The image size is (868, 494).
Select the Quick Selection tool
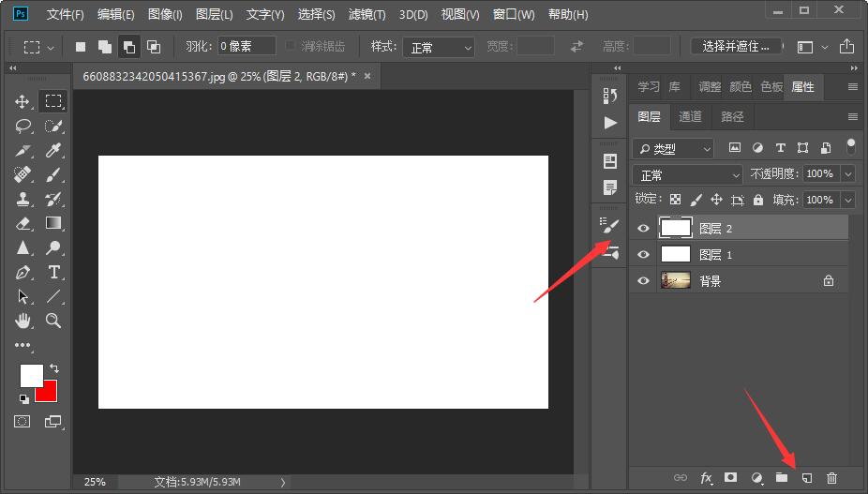(53, 126)
